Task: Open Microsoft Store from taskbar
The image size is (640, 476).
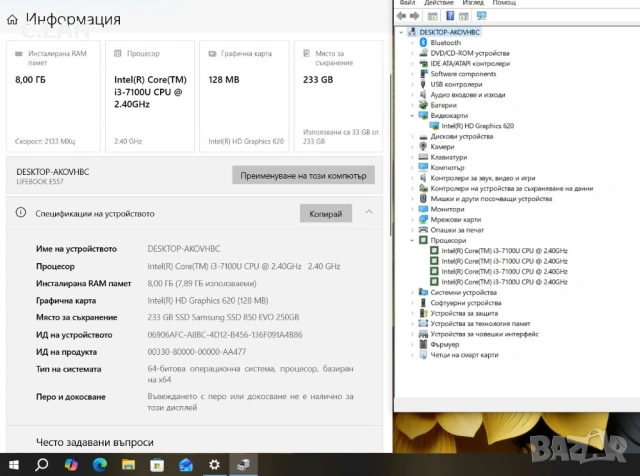Action: [x=157, y=465]
